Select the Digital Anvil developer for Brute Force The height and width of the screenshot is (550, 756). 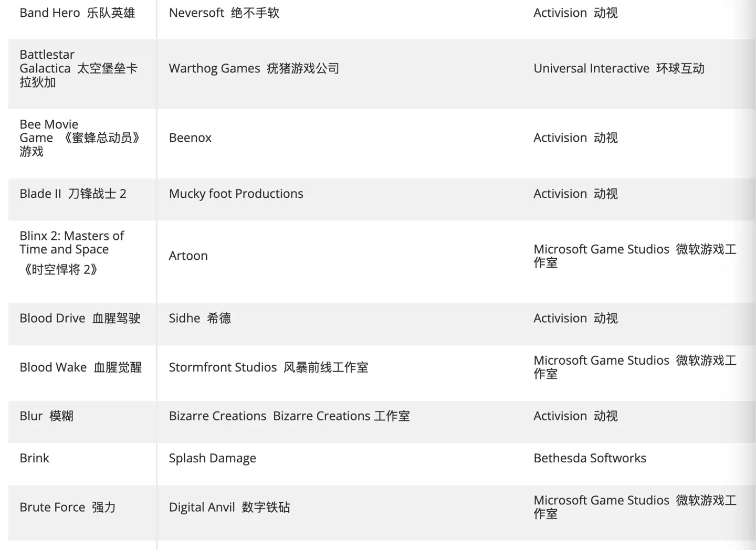[x=229, y=507]
